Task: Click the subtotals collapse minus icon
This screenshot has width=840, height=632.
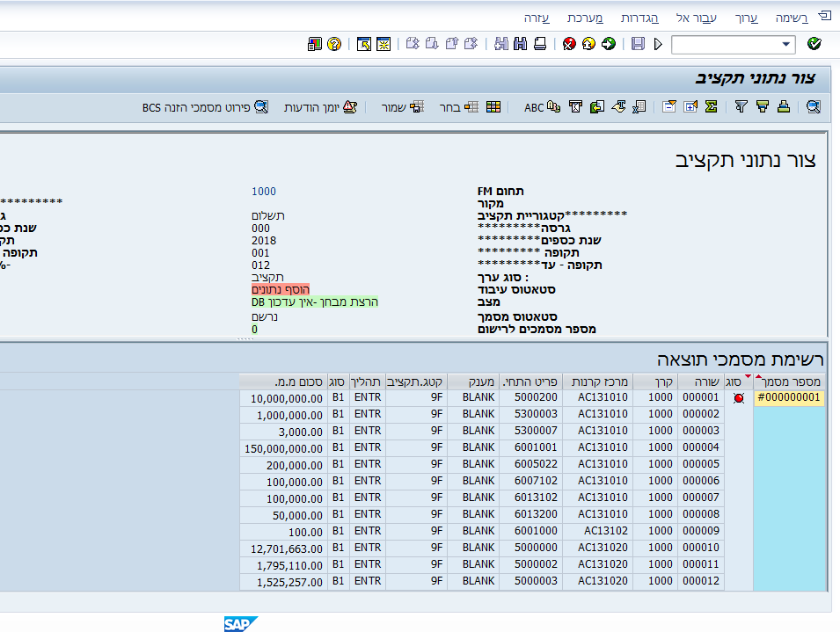Action: pos(669,107)
